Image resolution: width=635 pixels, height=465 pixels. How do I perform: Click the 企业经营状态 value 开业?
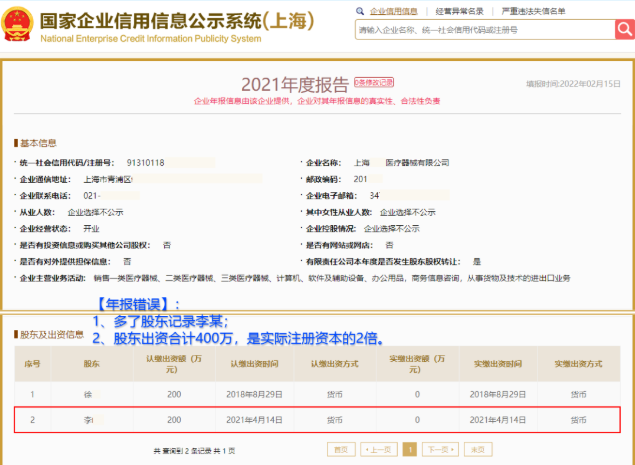pos(91,229)
